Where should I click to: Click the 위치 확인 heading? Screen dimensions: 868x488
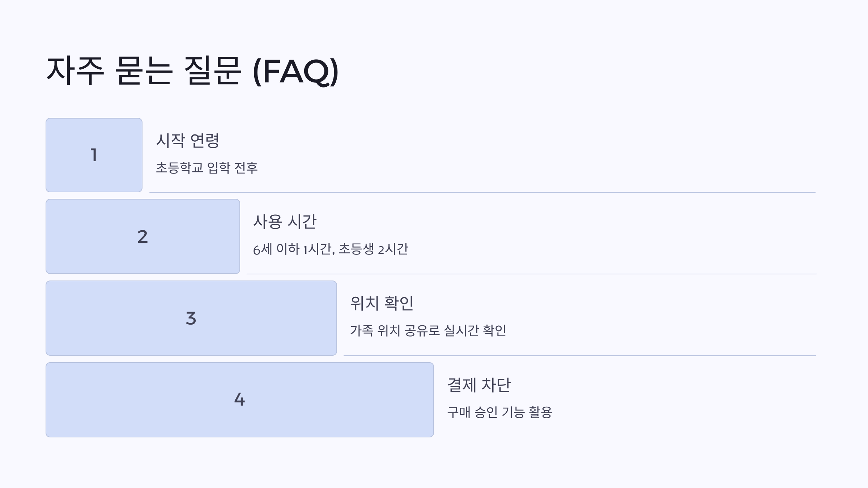coord(382,303)
